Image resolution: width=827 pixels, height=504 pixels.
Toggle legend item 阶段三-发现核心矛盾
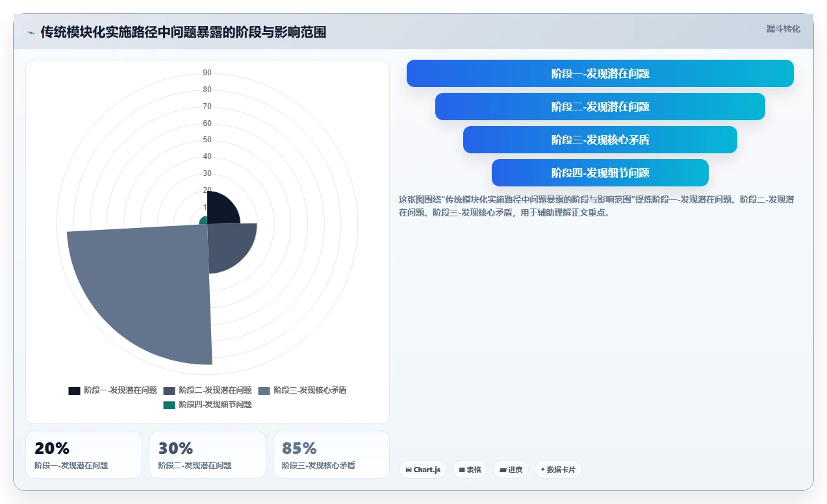[303, 390]
